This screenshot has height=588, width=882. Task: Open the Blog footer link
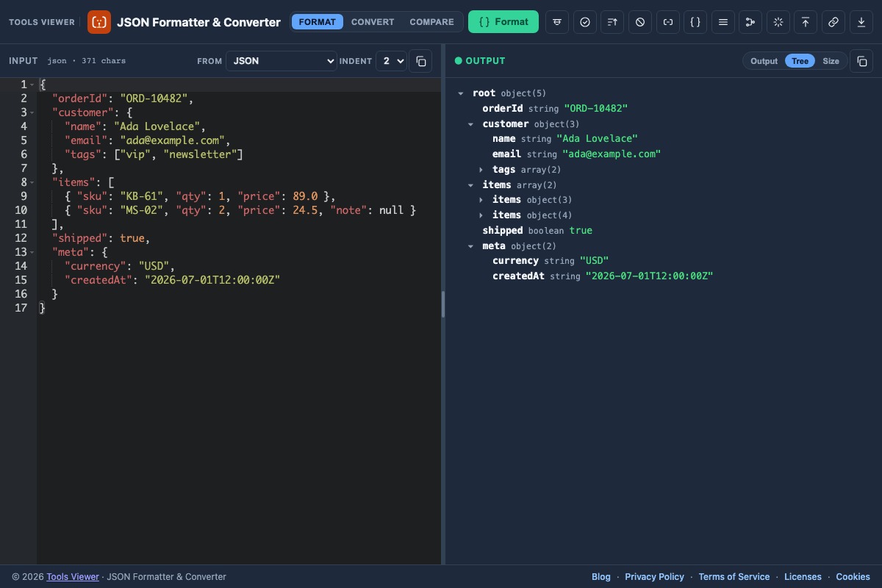click(601, 577)
